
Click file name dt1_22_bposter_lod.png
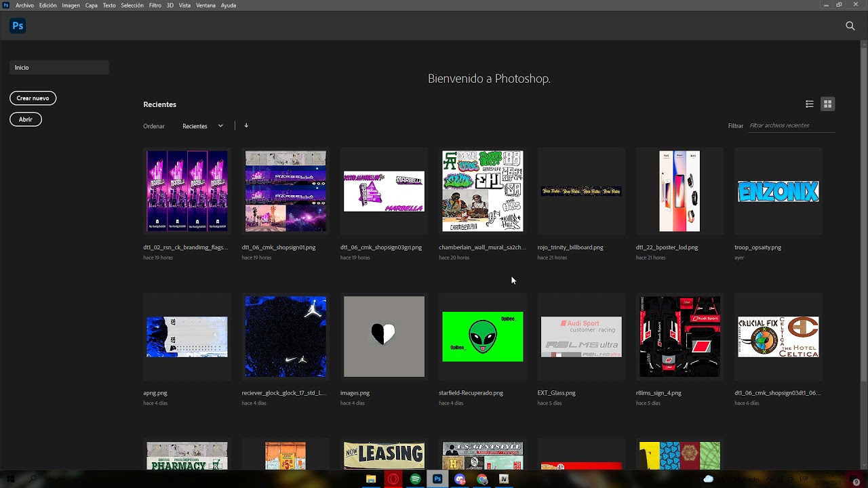click(x=667, y=247)
